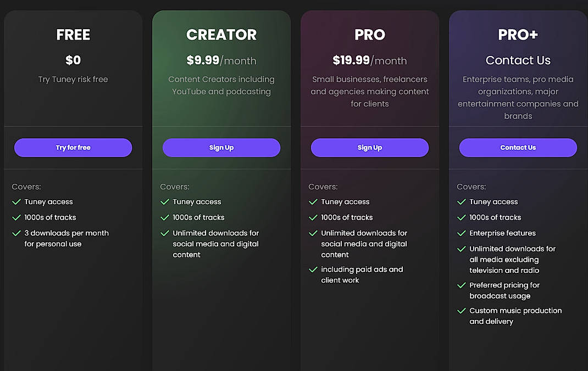The height and width of the screenshot is (371, 588).
Task: Click the $19.99/month price on PRO
Action: (369, 60)
